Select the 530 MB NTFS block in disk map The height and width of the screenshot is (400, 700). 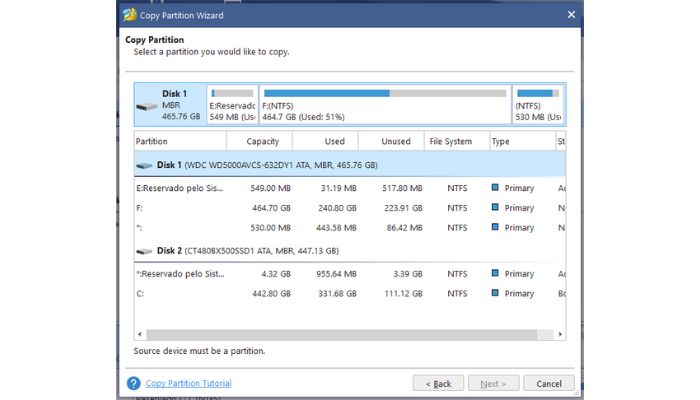point(538,104)
